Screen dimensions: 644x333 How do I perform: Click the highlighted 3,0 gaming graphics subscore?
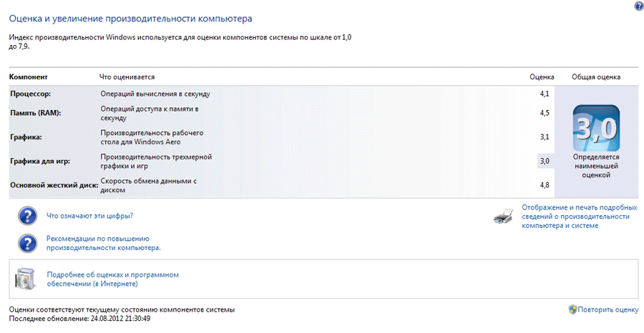(x=545, y=161)
